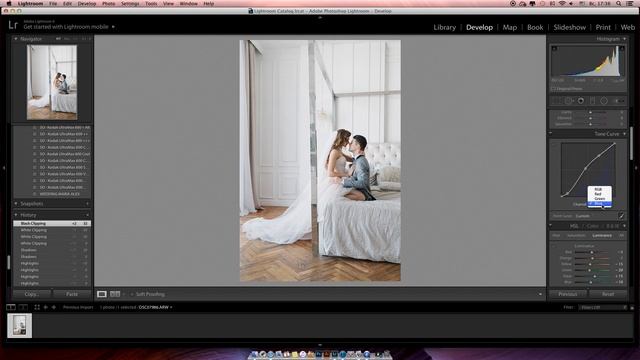Enable the Original Photo checkbox

tap(553, 89)
